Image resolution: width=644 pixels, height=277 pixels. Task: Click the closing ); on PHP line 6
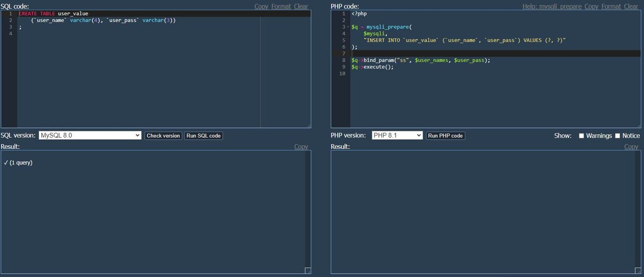click(354, 47)
